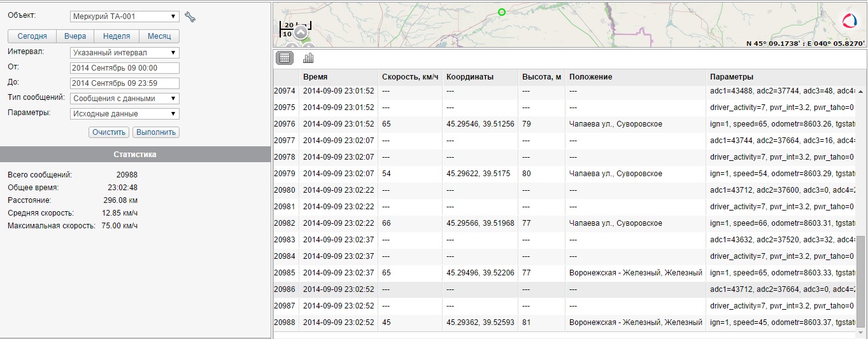868x339 pixels.
Task: Select the Сегодня period tab
Action: tap(32, 36)
